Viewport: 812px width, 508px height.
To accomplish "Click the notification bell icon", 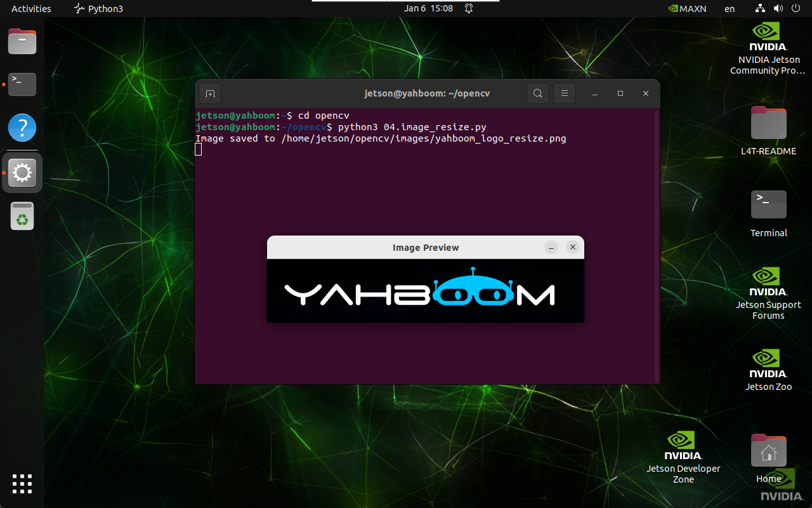I will point(469,9).
